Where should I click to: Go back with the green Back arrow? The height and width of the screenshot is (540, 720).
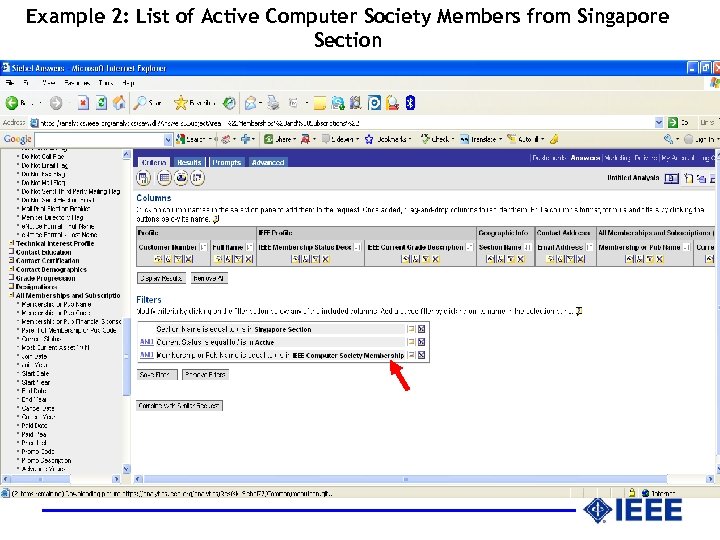(11, 103)
